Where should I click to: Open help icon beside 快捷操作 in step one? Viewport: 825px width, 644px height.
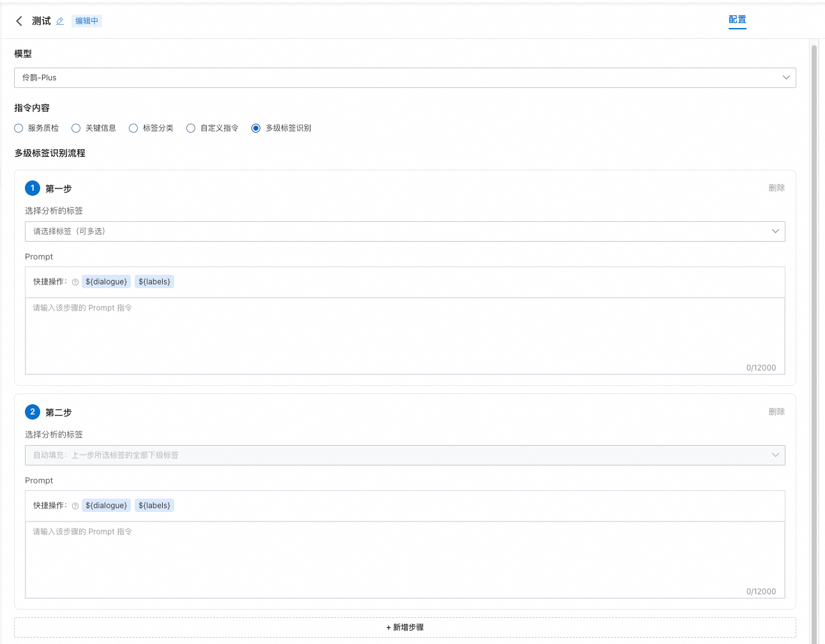[75, 282]
